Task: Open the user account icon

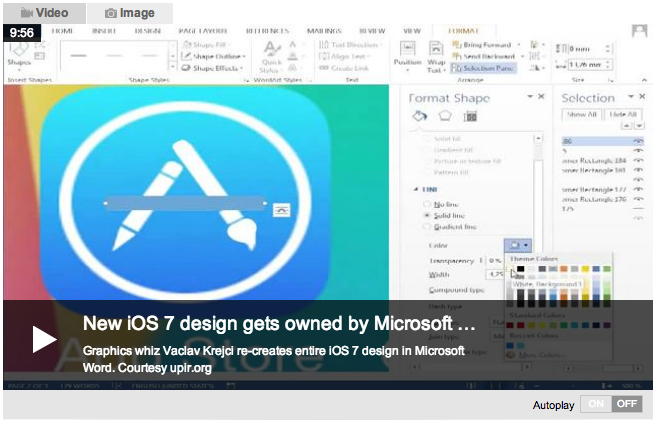Action: [639, 31]
